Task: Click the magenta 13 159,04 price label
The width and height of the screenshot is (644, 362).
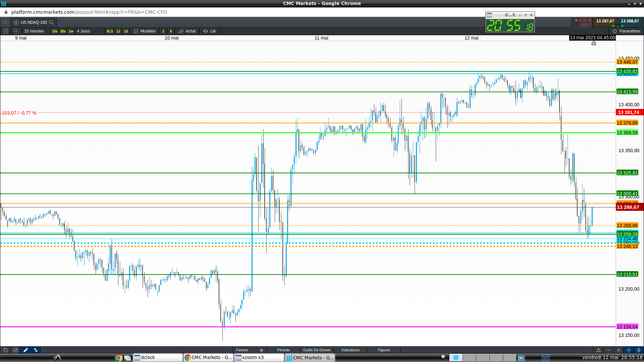Action: (x=627, y=327)
